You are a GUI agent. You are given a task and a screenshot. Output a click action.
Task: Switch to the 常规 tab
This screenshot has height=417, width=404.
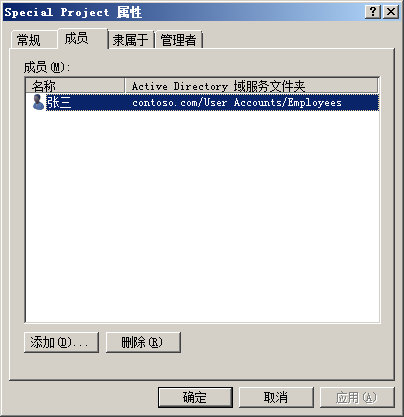[29, 40]
